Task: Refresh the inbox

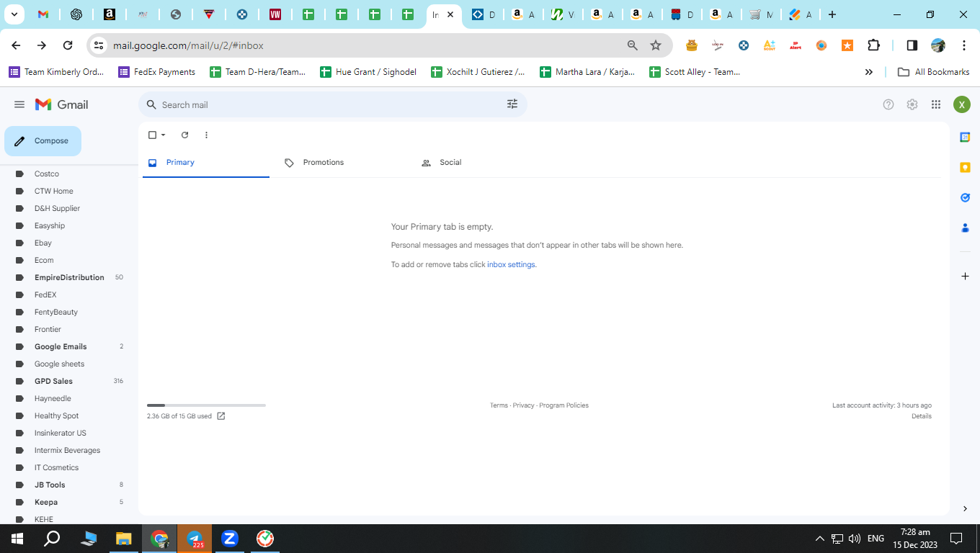Action: point(184,135)
